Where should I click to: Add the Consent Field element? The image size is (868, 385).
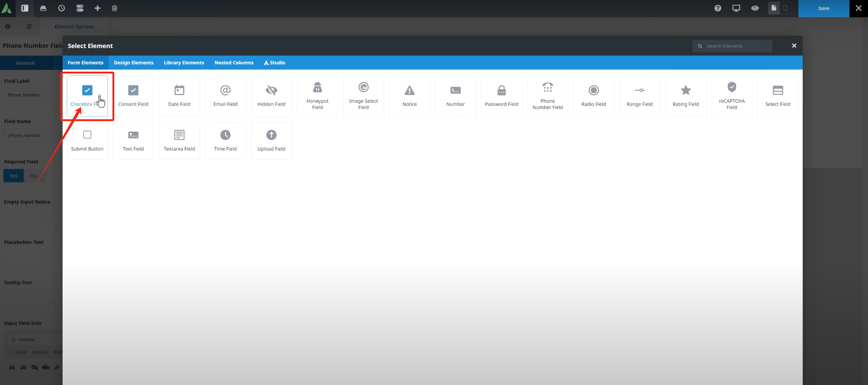133,96
